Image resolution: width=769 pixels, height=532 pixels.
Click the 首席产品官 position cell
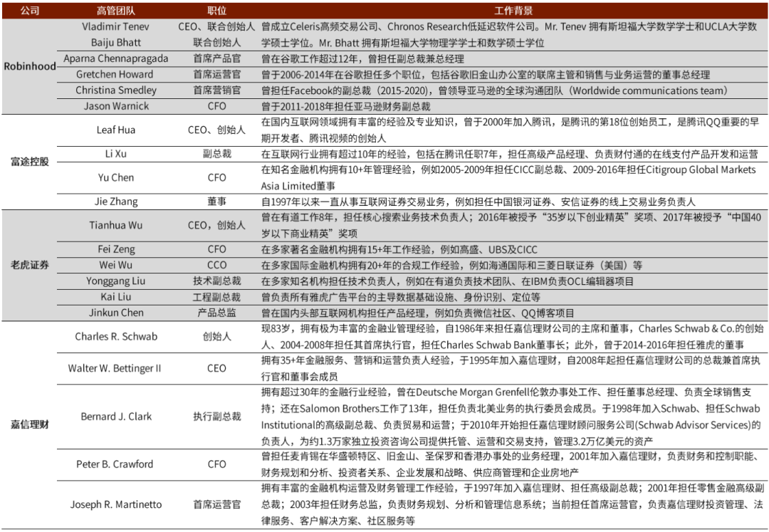click(x=216, y=58)
